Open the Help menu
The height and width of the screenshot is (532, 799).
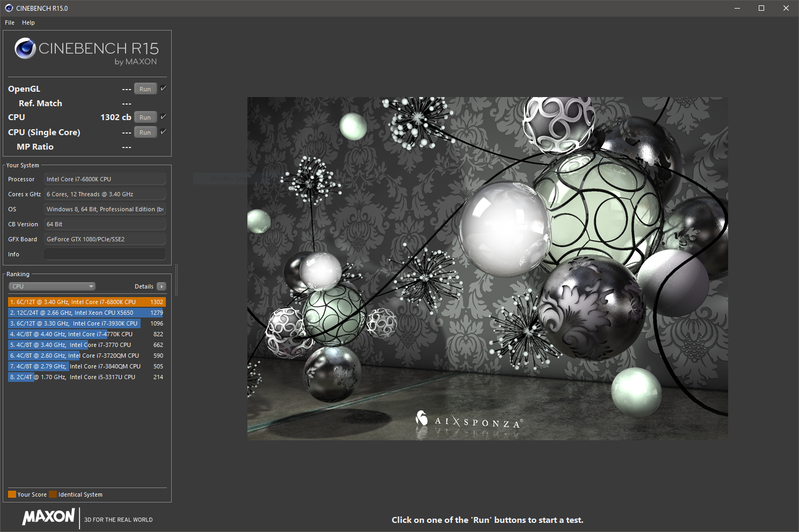click(x=28, y=23)
